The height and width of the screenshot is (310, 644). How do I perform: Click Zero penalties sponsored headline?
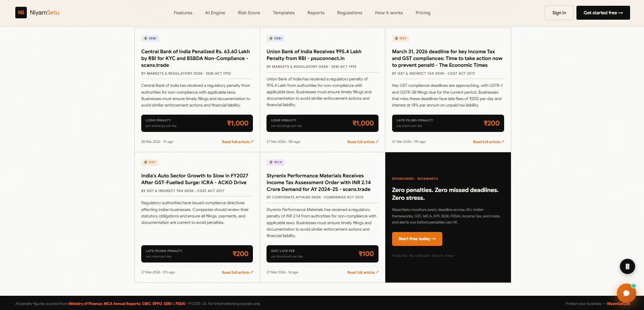click(x=445, y=194)
